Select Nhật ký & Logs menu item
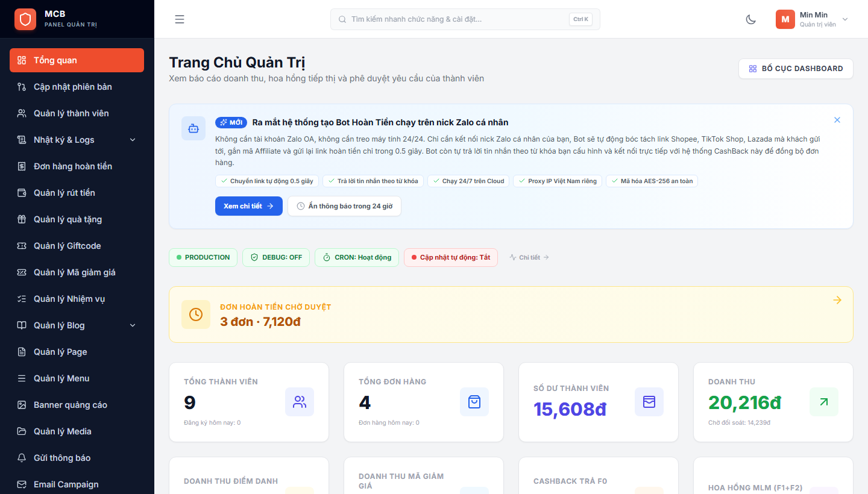 click(x=77, y=140)
